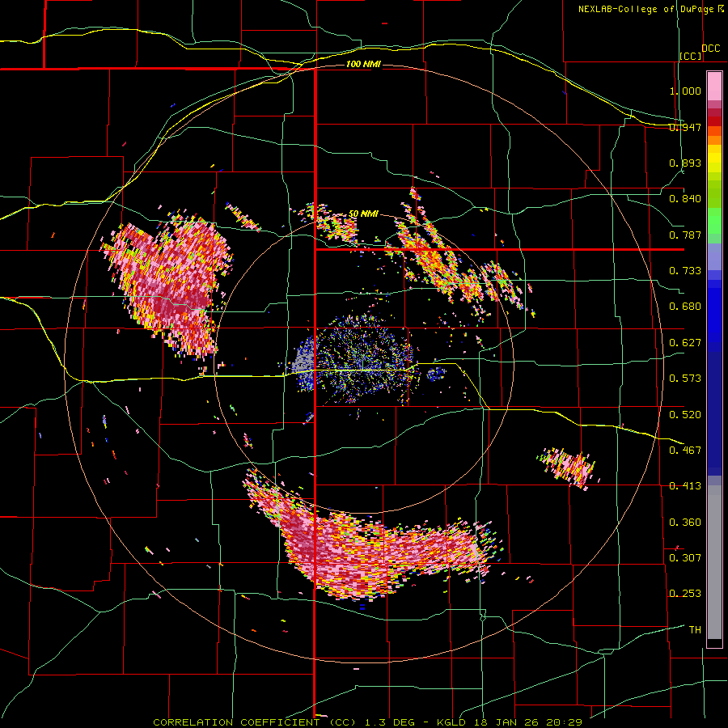
Task: Click the 0.627 legend value
Action: click(685, 343)
